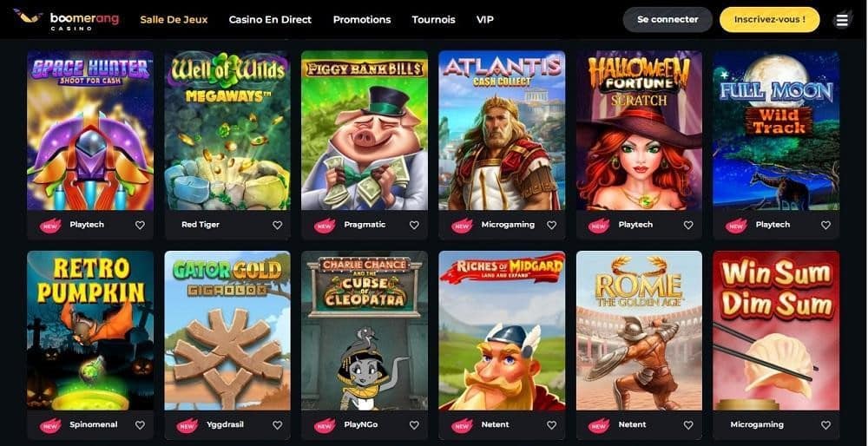Open the VIP section
Image resolution: width=868 pixels, height=446 pixels.
[485, 20]
